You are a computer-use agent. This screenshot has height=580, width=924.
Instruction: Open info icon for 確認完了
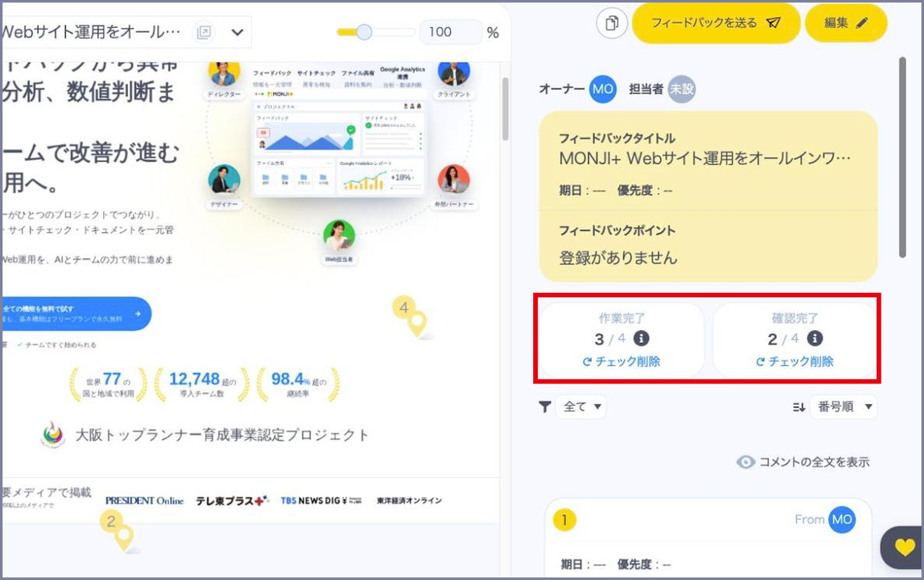point(814,339)
